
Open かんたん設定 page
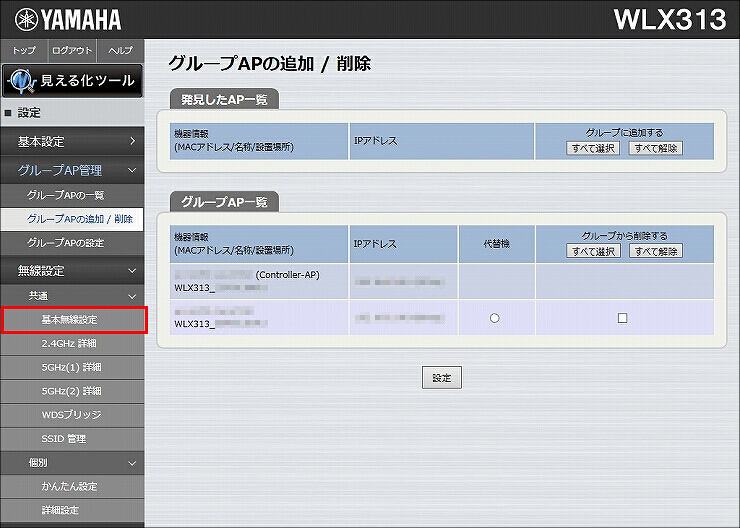(72, 486)
